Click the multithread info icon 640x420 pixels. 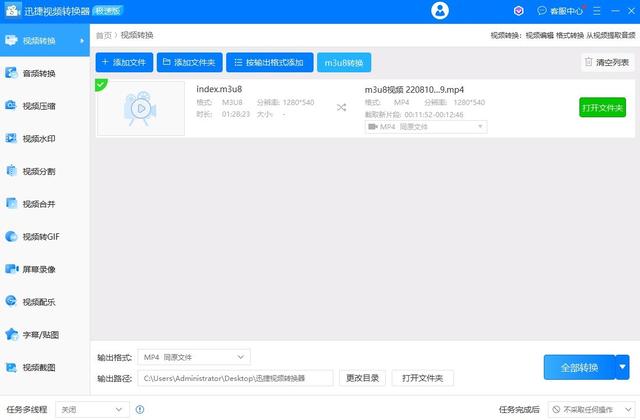(140, 409)
